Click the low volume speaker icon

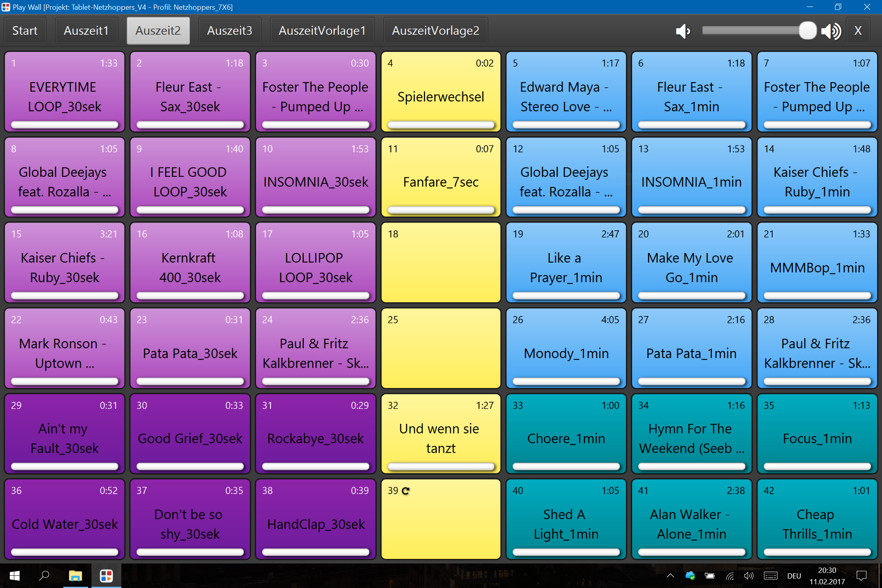coord(683,31)
